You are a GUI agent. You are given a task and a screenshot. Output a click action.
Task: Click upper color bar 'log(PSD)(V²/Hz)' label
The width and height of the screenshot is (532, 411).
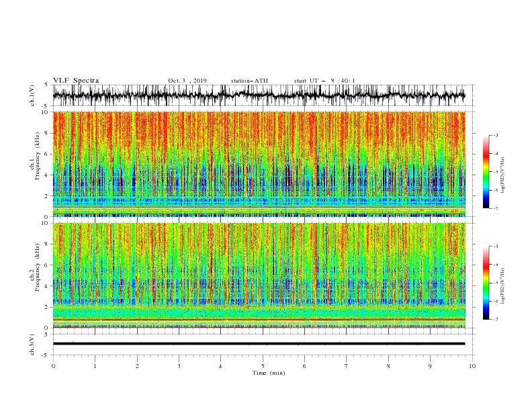(x=502, y=175)
